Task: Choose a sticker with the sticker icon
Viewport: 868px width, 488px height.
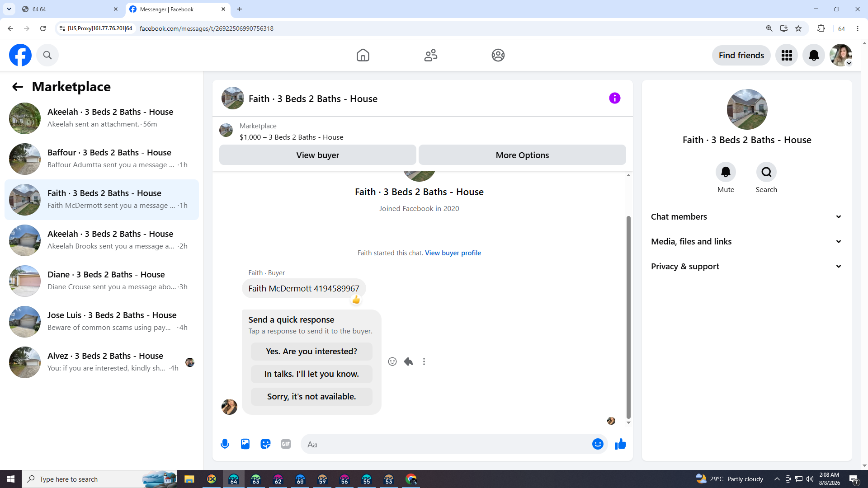Action: [265, 444]
